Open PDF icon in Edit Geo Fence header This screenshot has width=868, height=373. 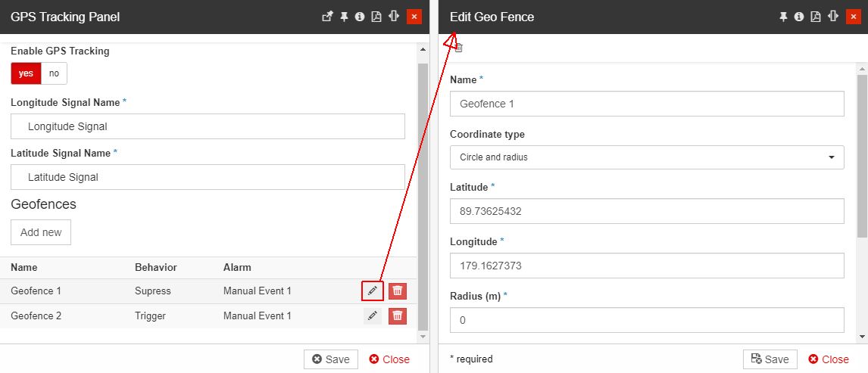(816, 17)
